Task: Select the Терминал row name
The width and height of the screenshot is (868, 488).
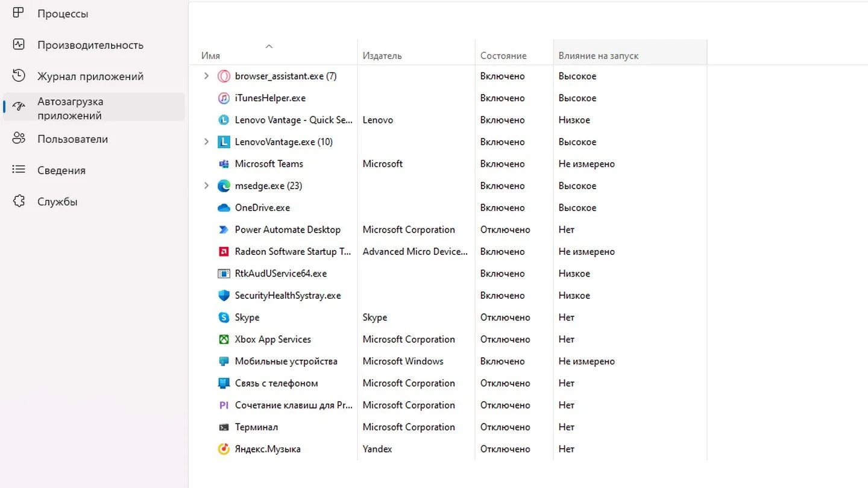Action: point(256,427)
